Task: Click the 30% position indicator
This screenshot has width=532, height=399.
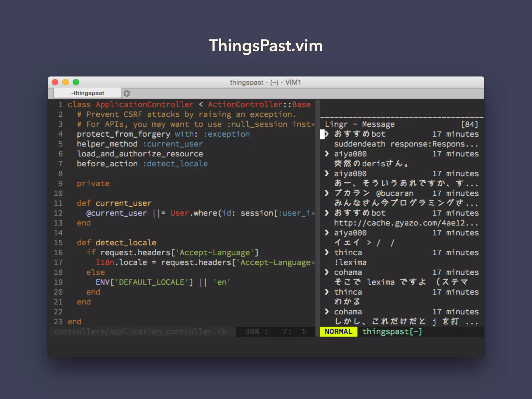Action: pos(252,332)
